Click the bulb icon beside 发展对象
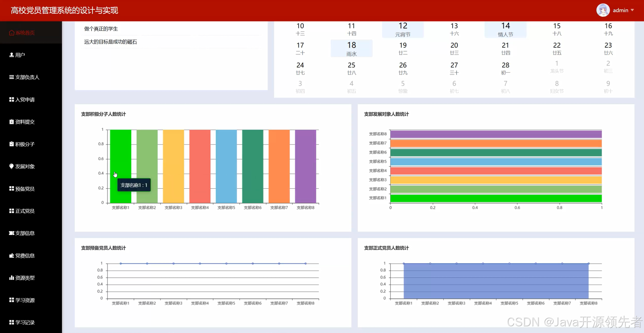Image resolution: width=644 pixels, height=333 pixels. pos(12,166)
